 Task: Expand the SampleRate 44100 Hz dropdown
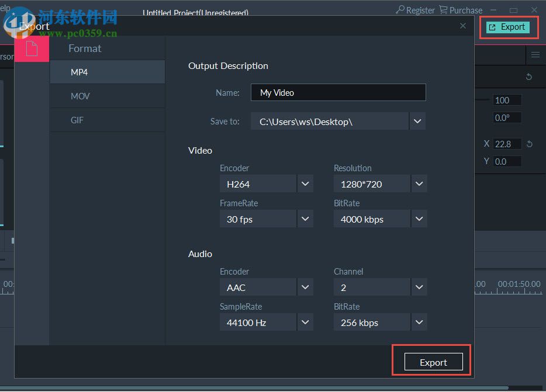pos(305,322)
